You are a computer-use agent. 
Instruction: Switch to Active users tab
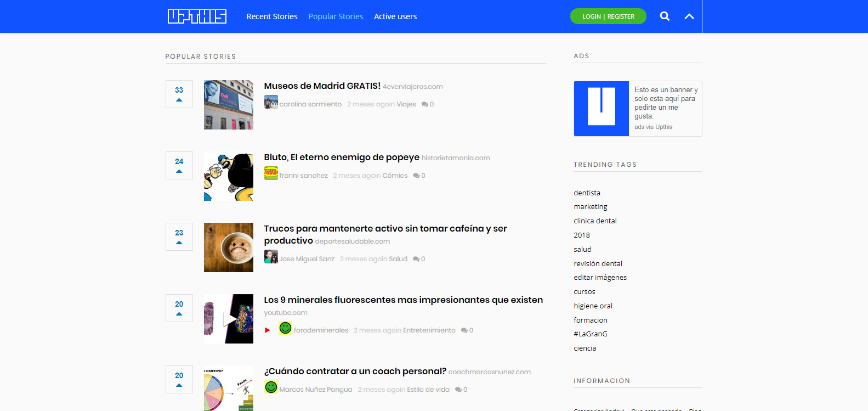(x=395, y=16)
